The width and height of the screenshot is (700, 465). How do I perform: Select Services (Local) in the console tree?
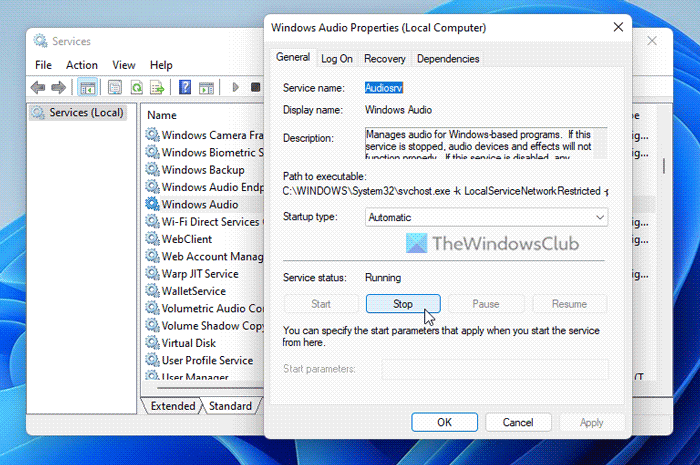click(79, 112)
